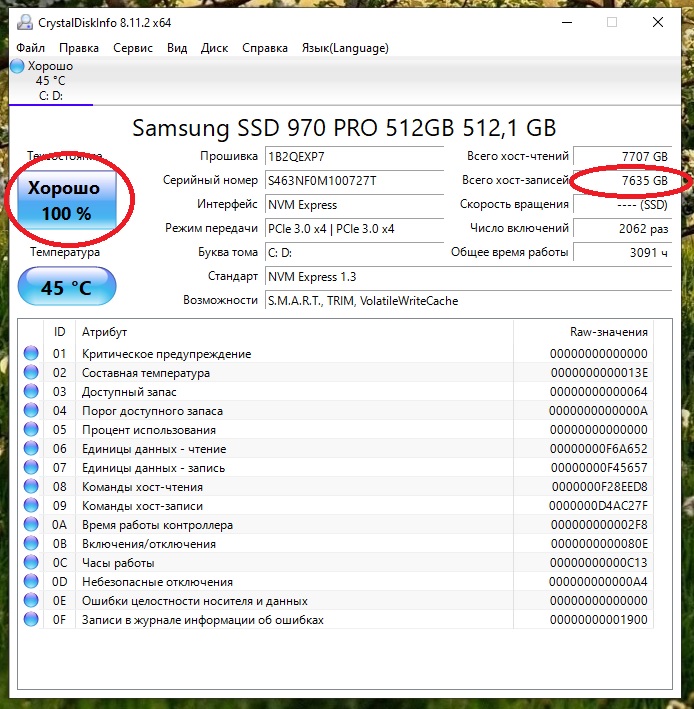Open the Справка menu
The image size is (694, 709).
265,48
